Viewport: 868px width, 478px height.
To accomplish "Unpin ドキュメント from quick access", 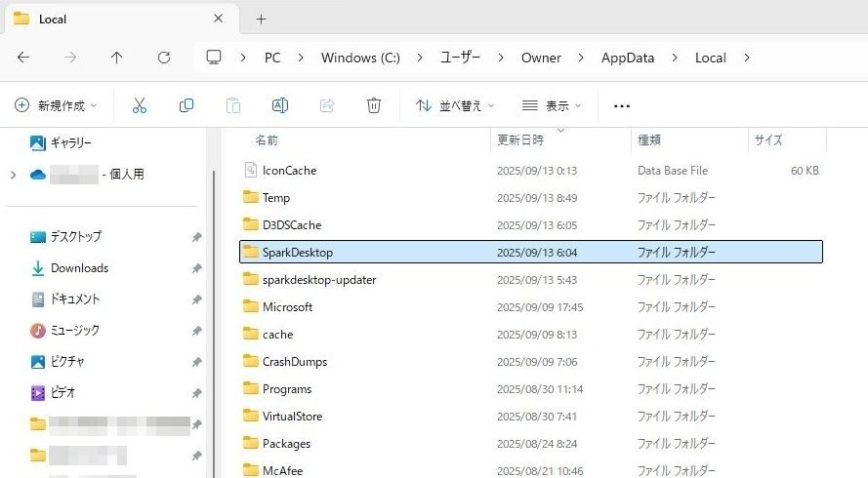I will pyautogui.click(x=196, y=299).
